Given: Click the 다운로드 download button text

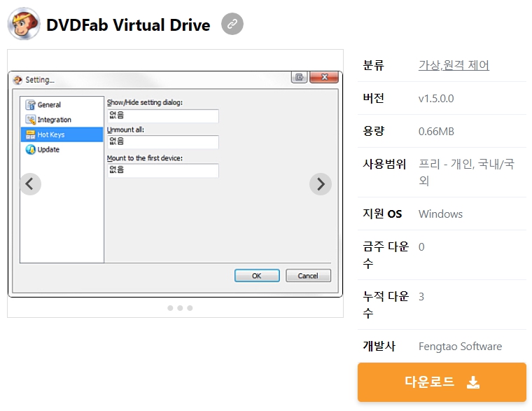Looking at the screenshot, I should (429, 382).
